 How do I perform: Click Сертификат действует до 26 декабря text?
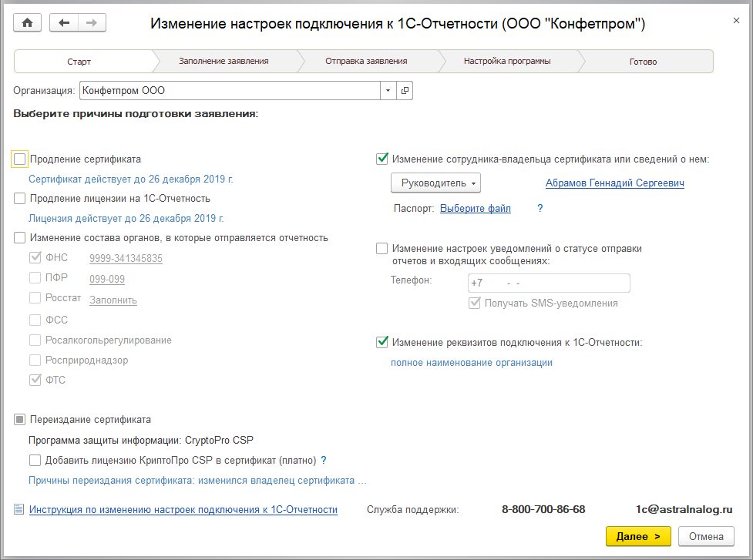pos(130,179)
